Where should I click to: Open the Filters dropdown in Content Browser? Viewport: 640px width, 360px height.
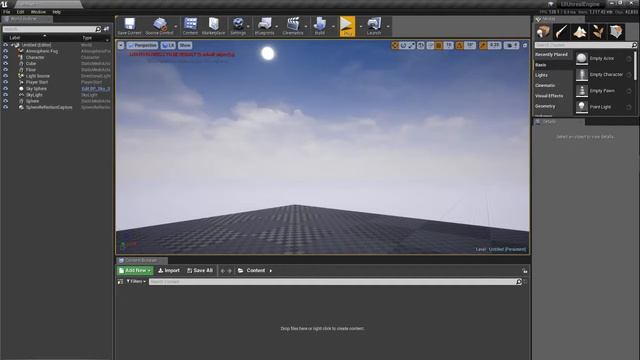coord(136,282)
